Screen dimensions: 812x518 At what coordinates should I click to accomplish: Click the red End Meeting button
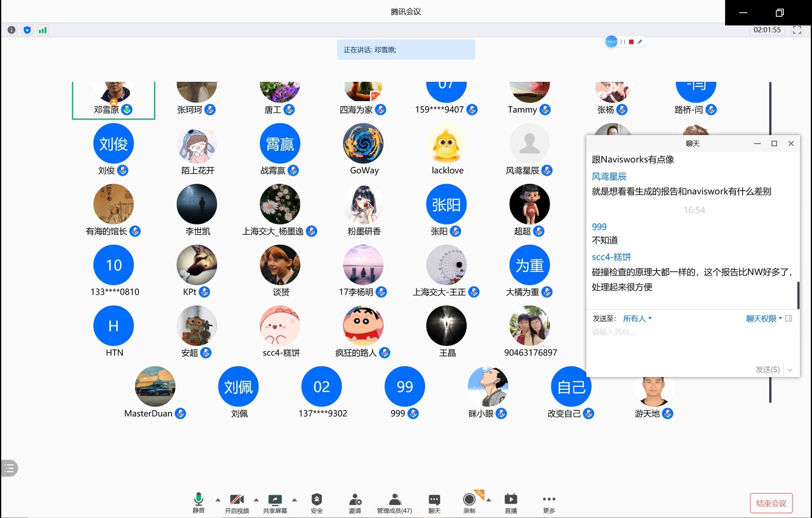(771, 503)
